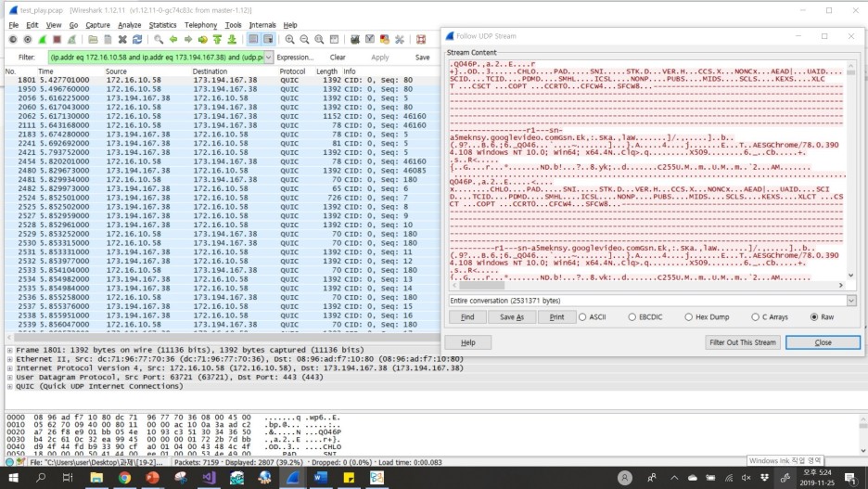This screenshot has height=489, width=868.
Task: Select Raw radio button
Action: [x=822, y=317]
